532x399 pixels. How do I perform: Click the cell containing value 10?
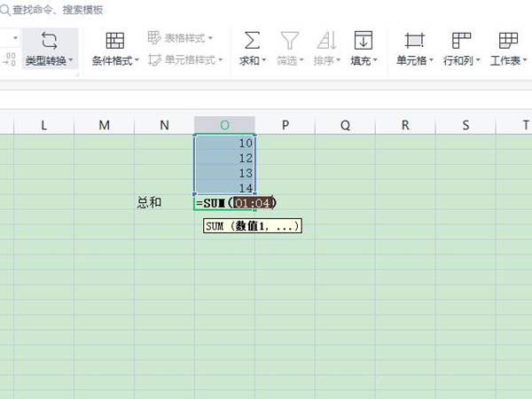[224, 143]
